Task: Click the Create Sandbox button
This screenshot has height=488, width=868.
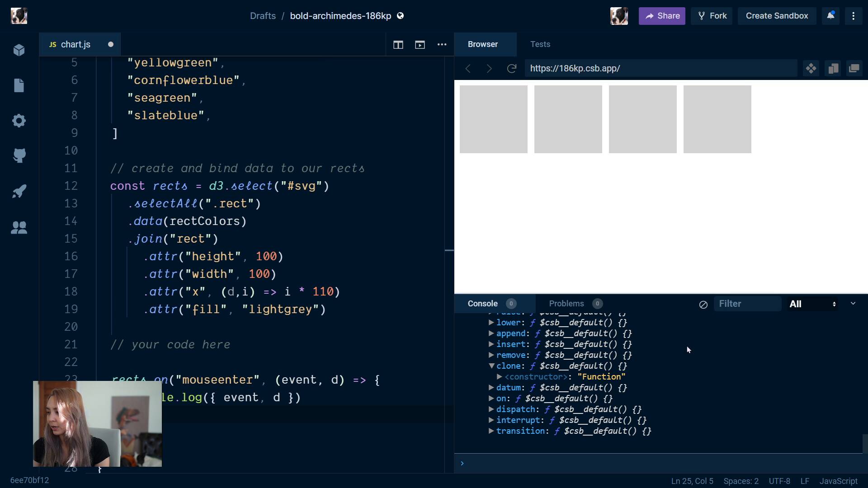Action: (x=776, y=16)
